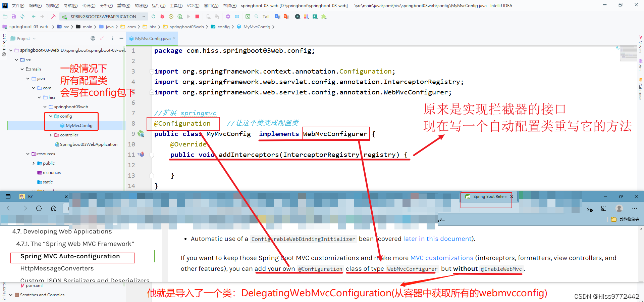Open the 运行(U) menu
Viewport: 644px width, 302px height.
coord(159,5)
